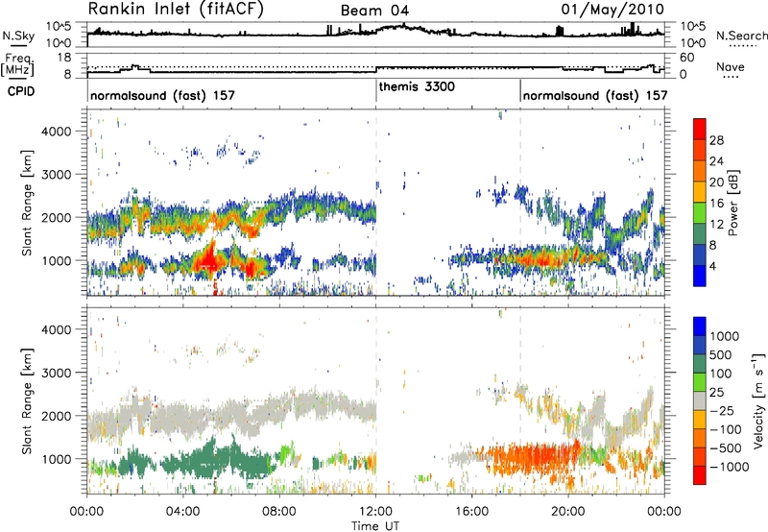Click the 'Power [dB]' color bar label
Image resolution: width=768 pixels, height=532 pixels.
[732, 203]
